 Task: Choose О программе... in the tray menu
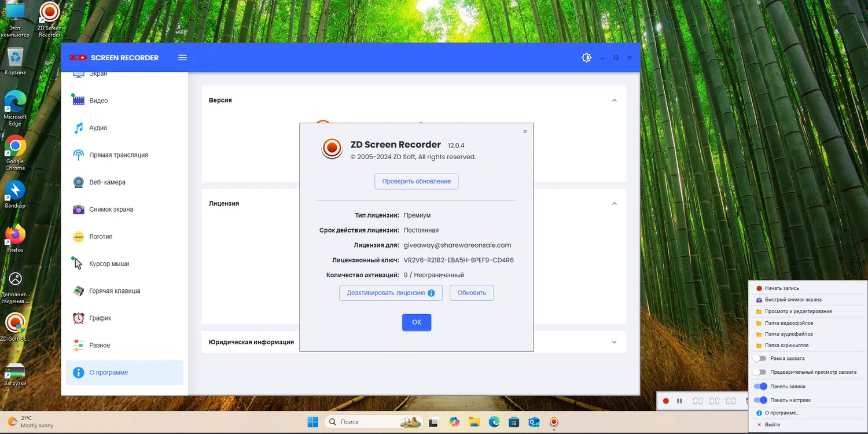point(808,413)
